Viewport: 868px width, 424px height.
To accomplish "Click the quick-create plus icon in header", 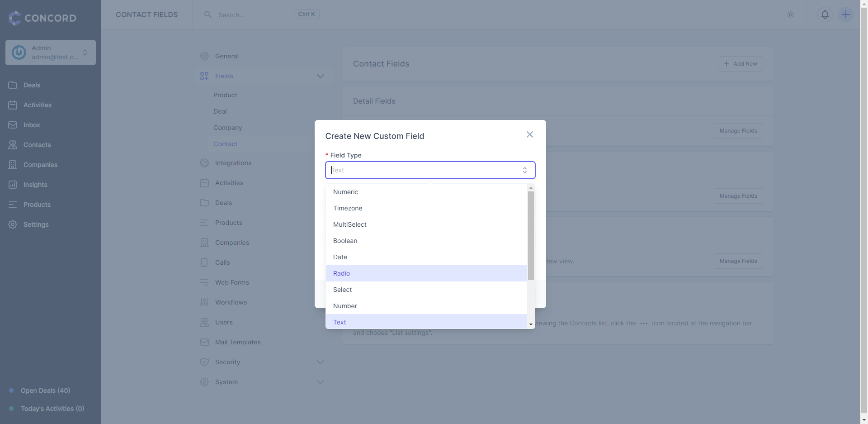I will [x=846, y=14].
